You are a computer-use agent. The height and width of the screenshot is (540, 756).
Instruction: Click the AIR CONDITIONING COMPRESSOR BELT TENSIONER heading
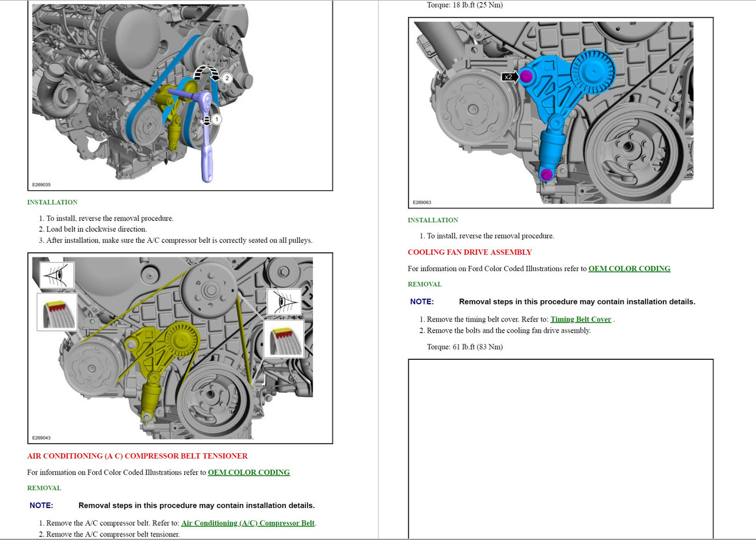(x=137, y=456)
